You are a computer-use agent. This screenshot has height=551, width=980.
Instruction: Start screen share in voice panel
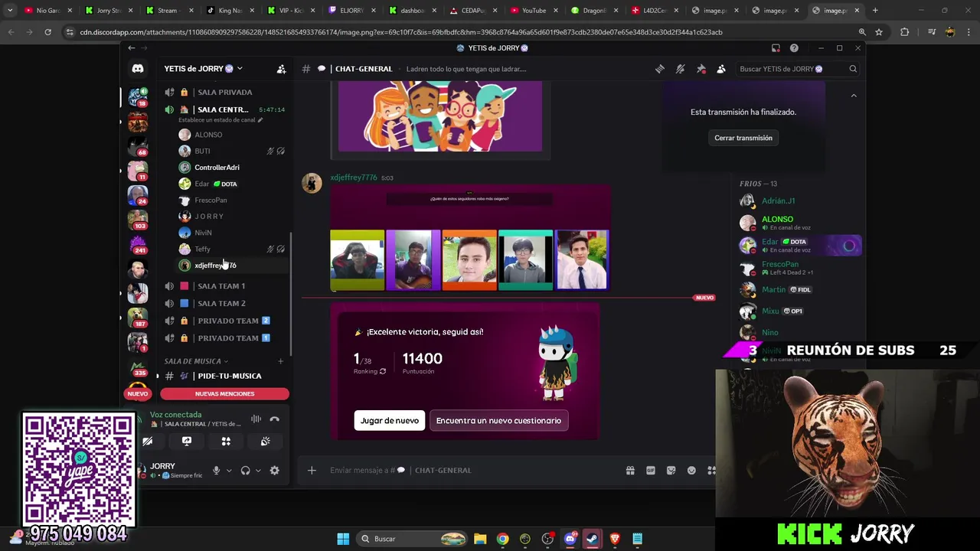(187, 442)
